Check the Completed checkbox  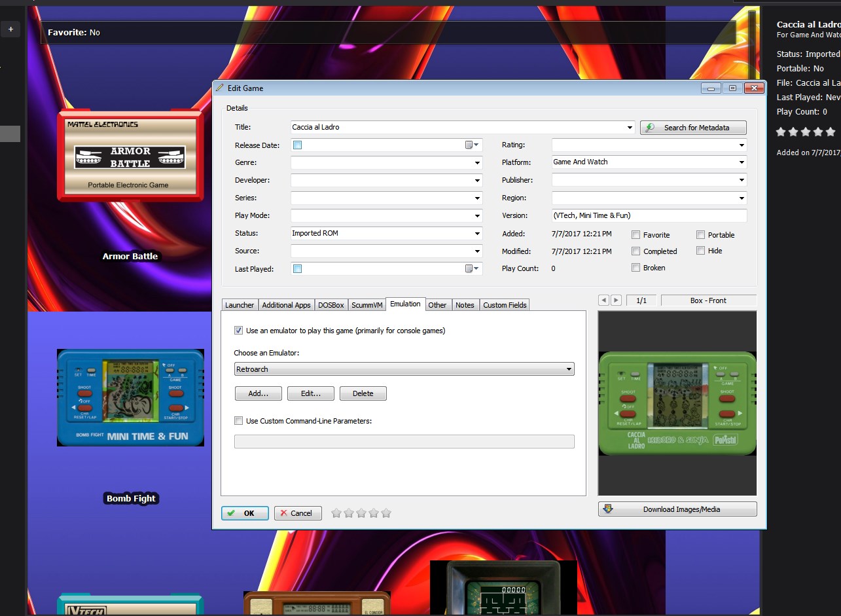[635, 251]
